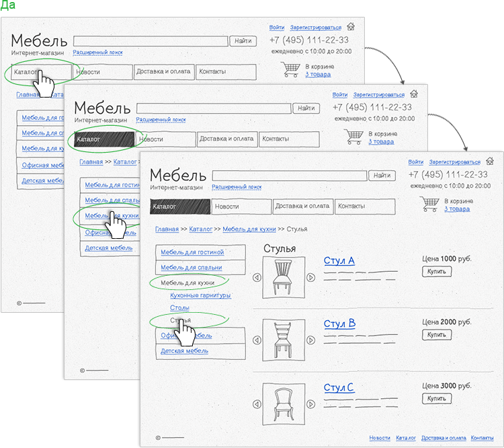504x448 pixels.
Task: Click the next arrow right of Стул C image
Action: [310, 404]
